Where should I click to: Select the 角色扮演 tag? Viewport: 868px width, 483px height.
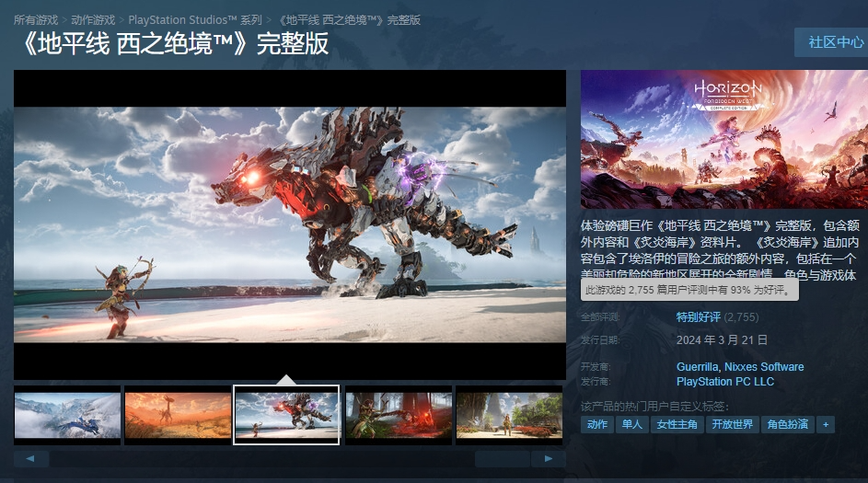(787, 424)
